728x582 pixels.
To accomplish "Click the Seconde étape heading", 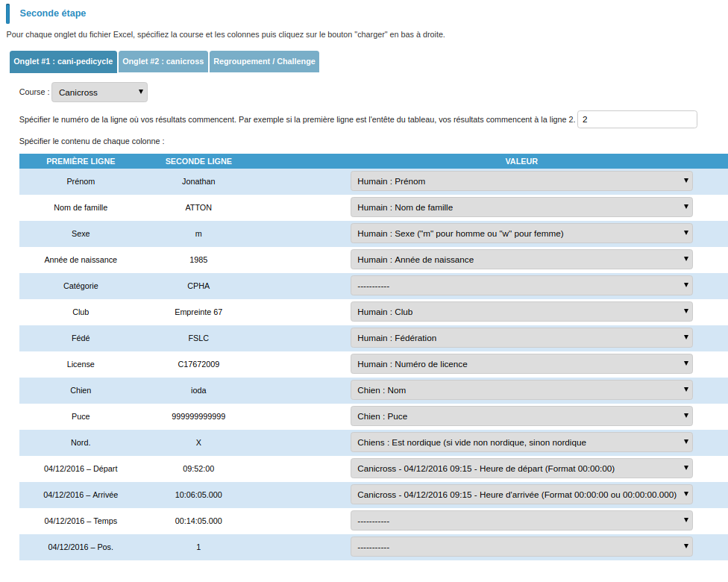I will click(53, 13).
